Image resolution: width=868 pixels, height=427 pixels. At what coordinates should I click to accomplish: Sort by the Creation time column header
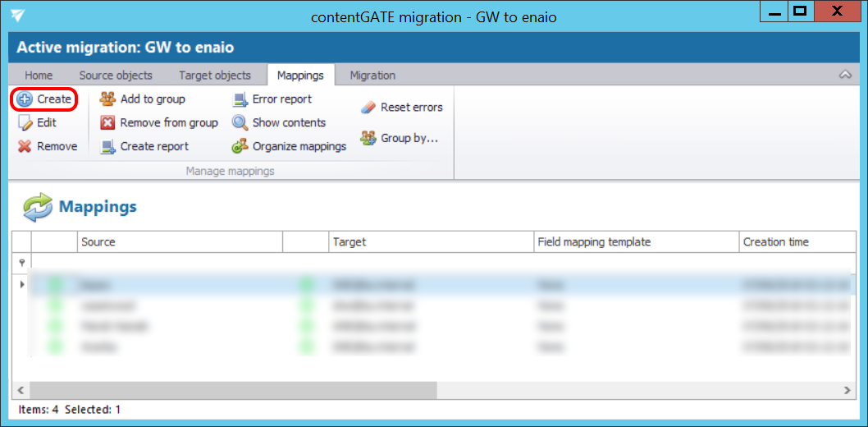[775, 242]
